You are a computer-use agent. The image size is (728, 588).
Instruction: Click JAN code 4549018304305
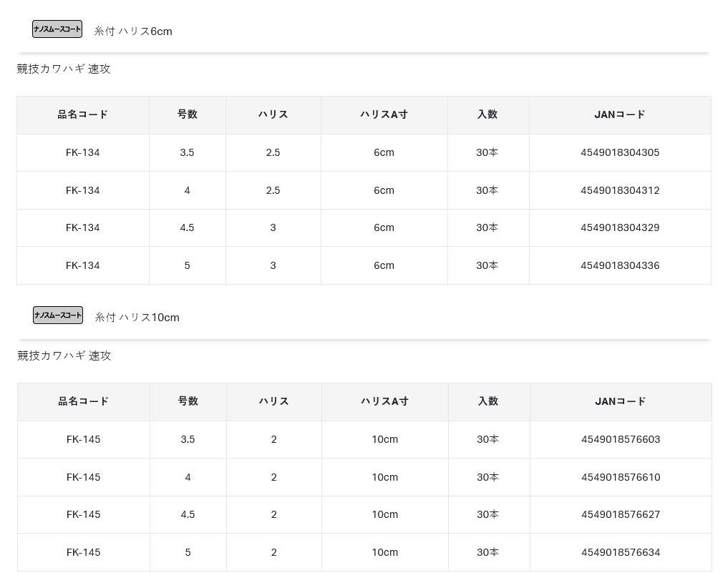pos(620,152)
